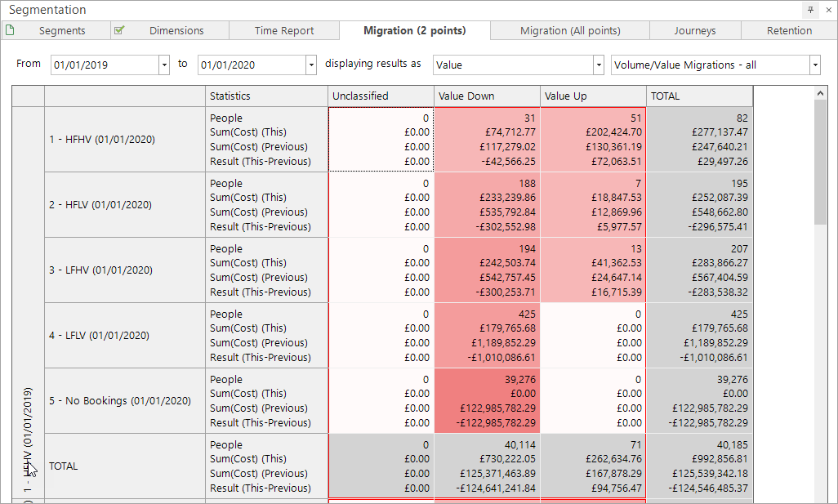This screenshot has width=838, height=504.
Task: Click the TOTAL column header
Action: point(700,96)
